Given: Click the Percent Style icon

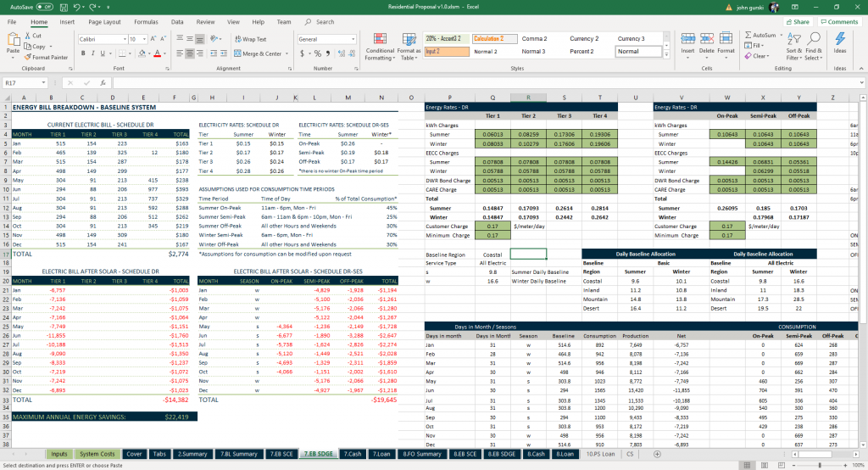Looking at the screenshot, I should (318, 53).
